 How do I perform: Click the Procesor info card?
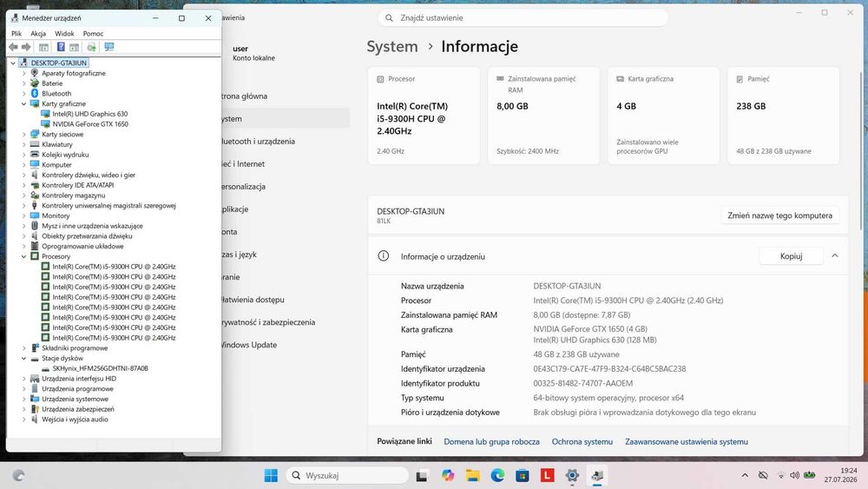[x=424, y=116]
